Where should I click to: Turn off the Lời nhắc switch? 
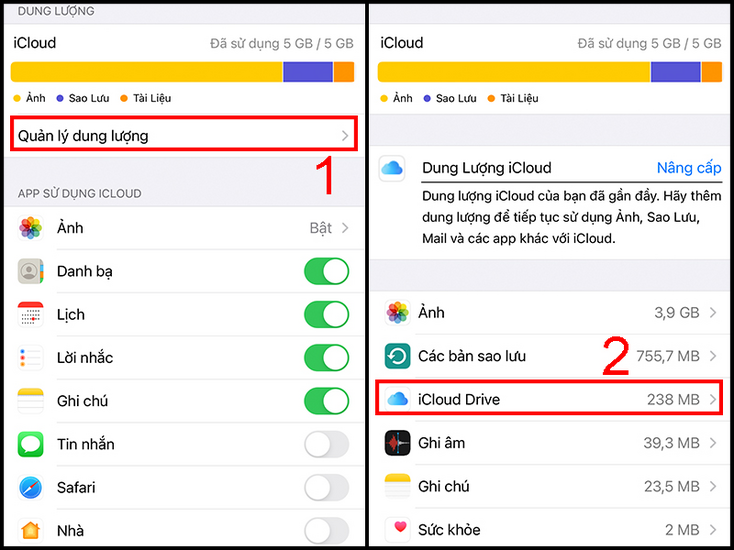pyautogui.click(x=327, y=358)
